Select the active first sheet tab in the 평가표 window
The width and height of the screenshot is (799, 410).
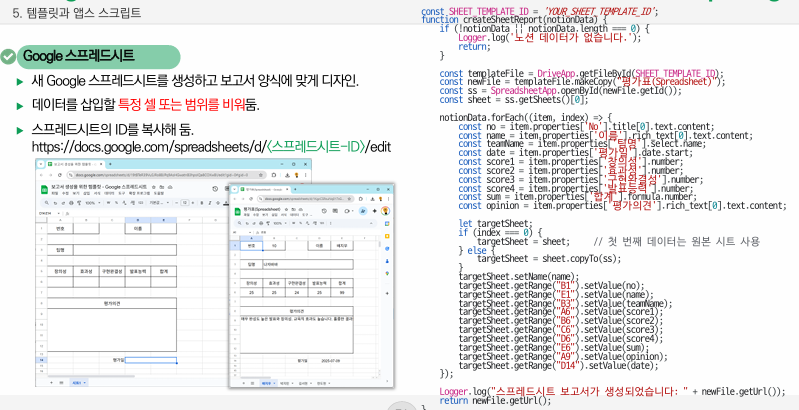tap(269, 383)
